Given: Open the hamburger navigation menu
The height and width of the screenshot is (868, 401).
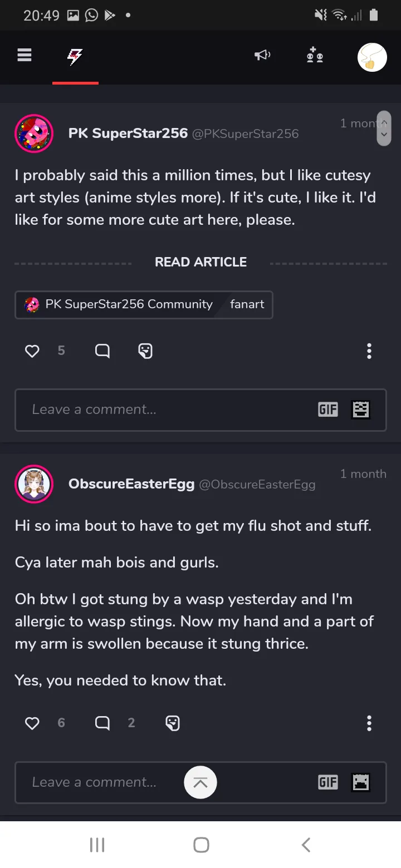Looking at the screenshot, I should tap(25, 55).
